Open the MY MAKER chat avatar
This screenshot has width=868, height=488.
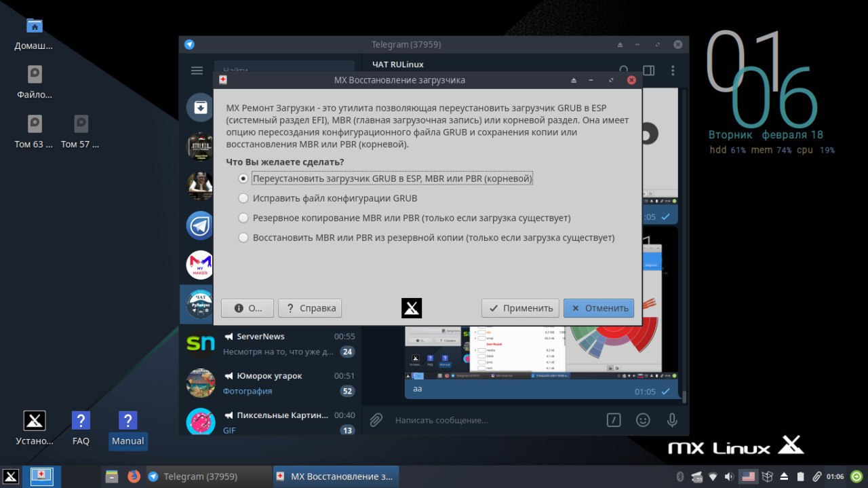tap(200, 265)
